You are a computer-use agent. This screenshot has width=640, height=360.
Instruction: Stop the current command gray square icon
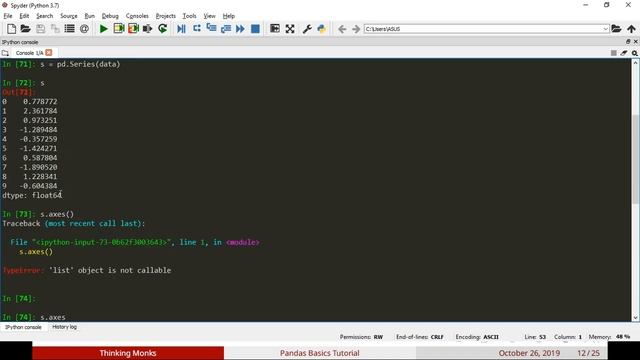[x=613, y=53]
